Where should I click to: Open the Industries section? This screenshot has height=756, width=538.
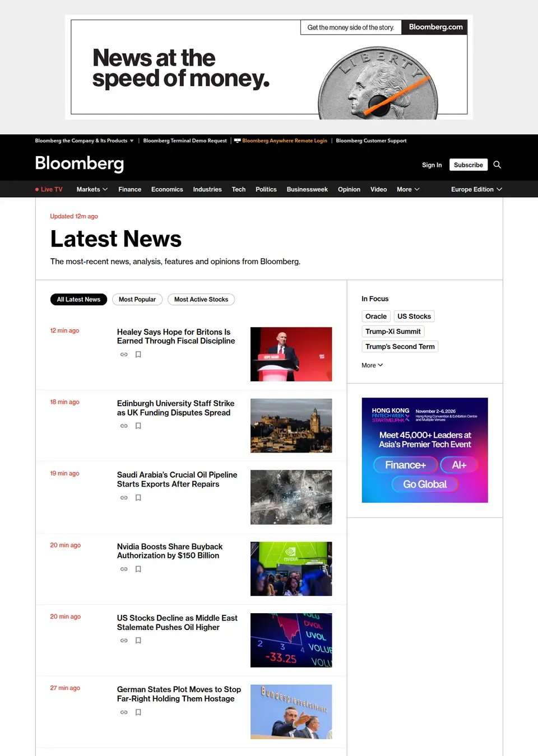[207, 189]
